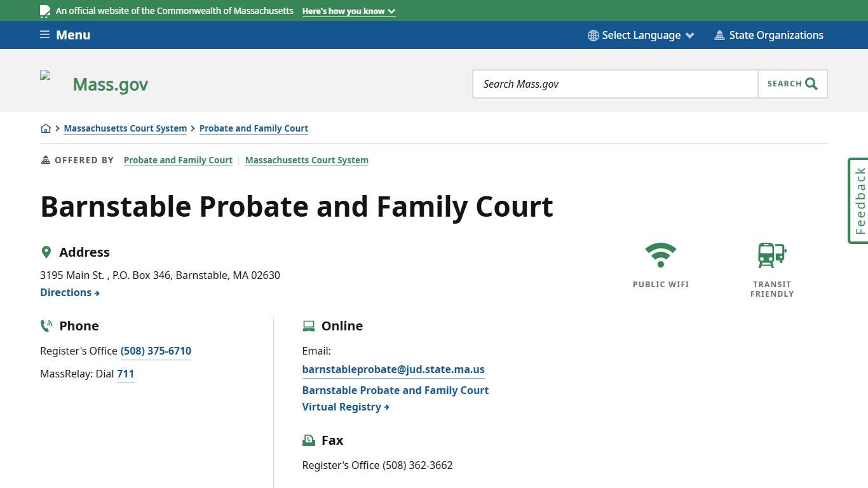Click the home breadcrumb icon
The image size is (868, 488).
click(46, 128)
